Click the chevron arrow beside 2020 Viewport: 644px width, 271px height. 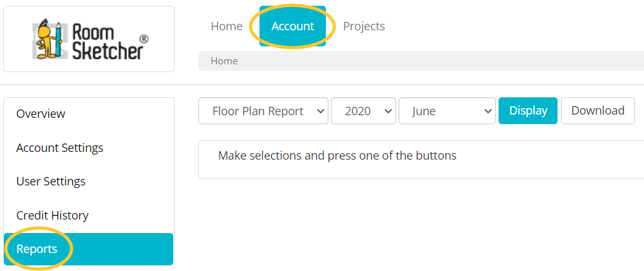click(387, 111)
